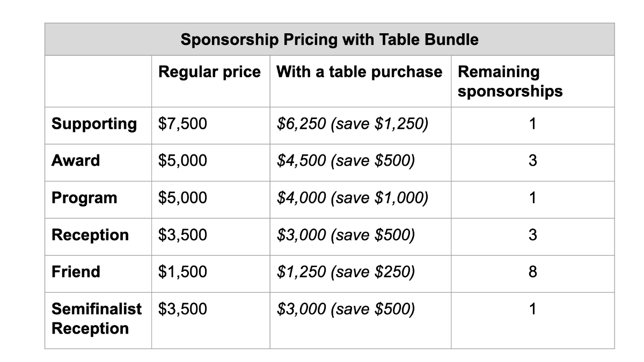Click the Remaining sponsorships column header

click(510, 81)
